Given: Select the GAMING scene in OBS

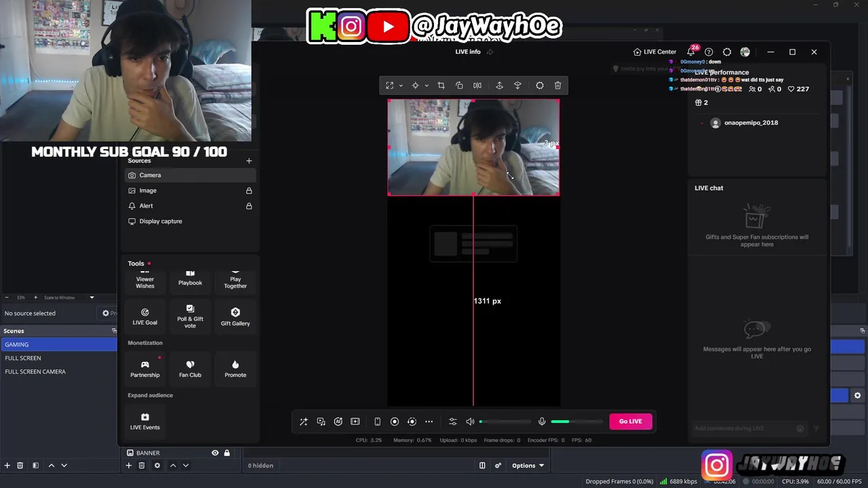Looking at the screenshot, I should (x=58, y=344).
